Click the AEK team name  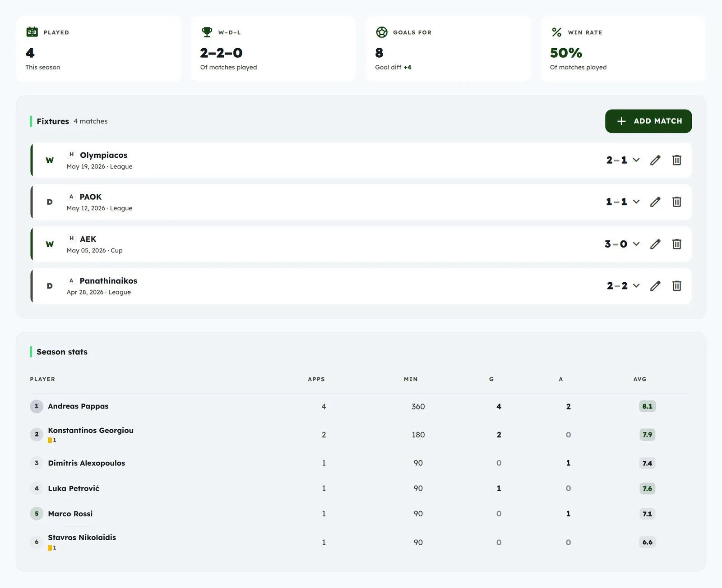(88, 239)
